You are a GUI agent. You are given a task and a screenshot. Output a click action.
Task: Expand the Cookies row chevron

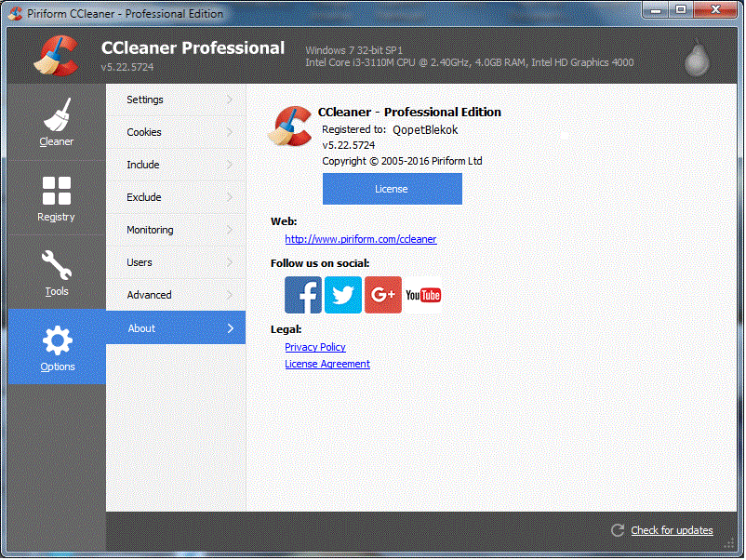click(x=230, y=132)
